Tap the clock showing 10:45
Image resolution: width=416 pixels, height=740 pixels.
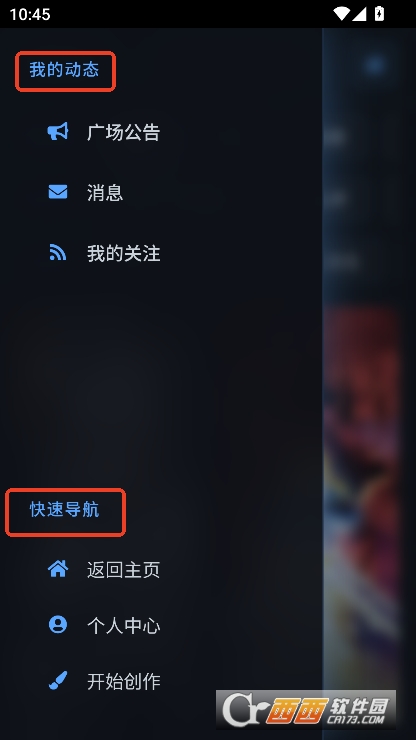point(30,14)
